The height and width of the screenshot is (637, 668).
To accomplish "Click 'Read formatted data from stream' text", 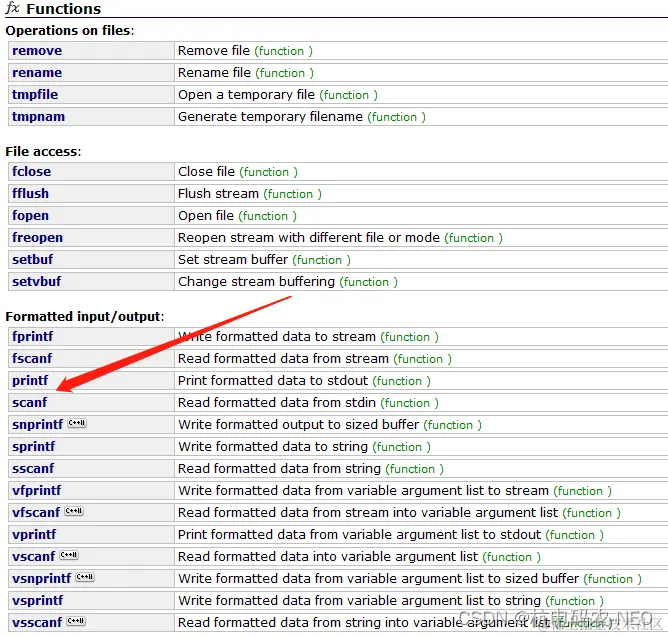I will click(x=283, y=359).
